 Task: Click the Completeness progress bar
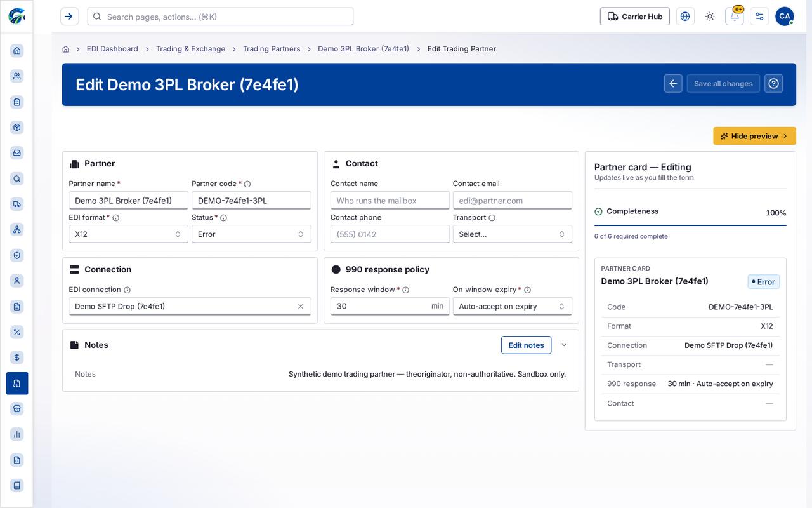click(x=690, y=225)
